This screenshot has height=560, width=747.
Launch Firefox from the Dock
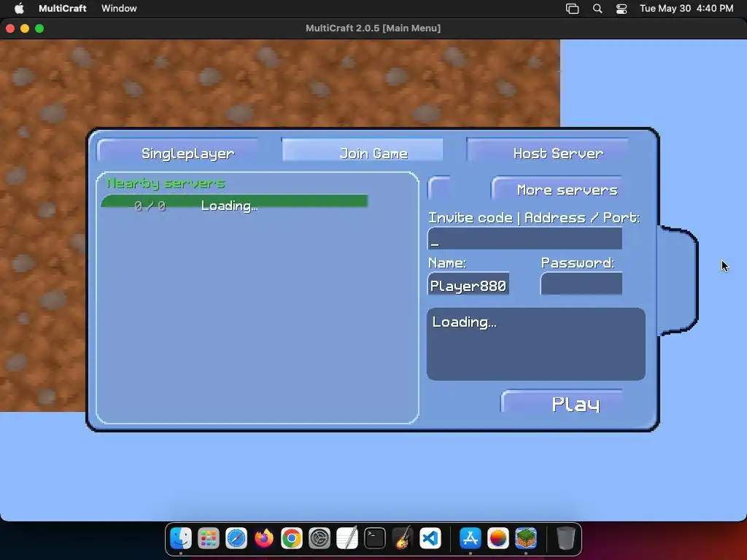pos(264,539)
